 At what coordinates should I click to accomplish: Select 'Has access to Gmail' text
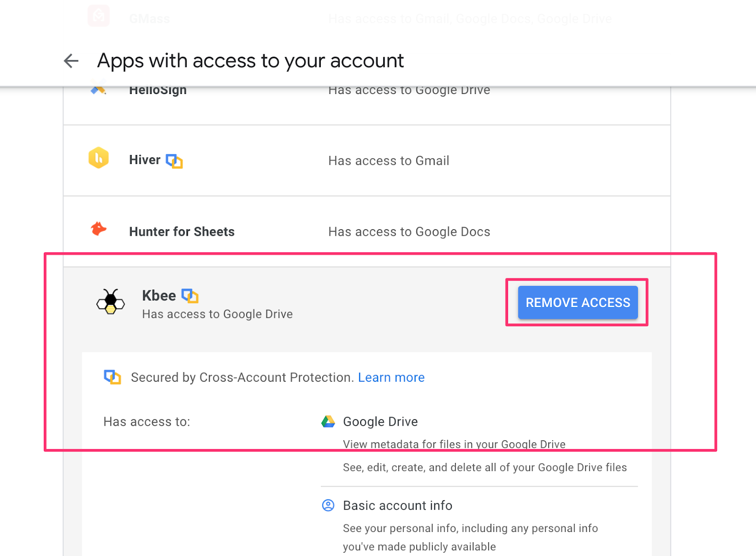[388, 161]
